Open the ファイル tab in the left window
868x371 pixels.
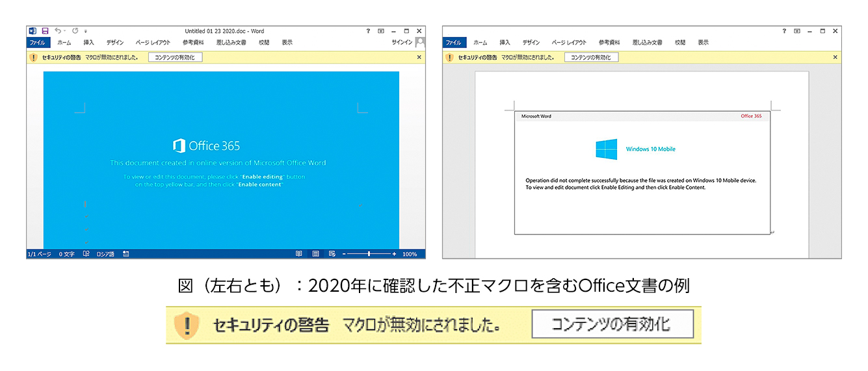pyautogui.click(x=38, y=42)
